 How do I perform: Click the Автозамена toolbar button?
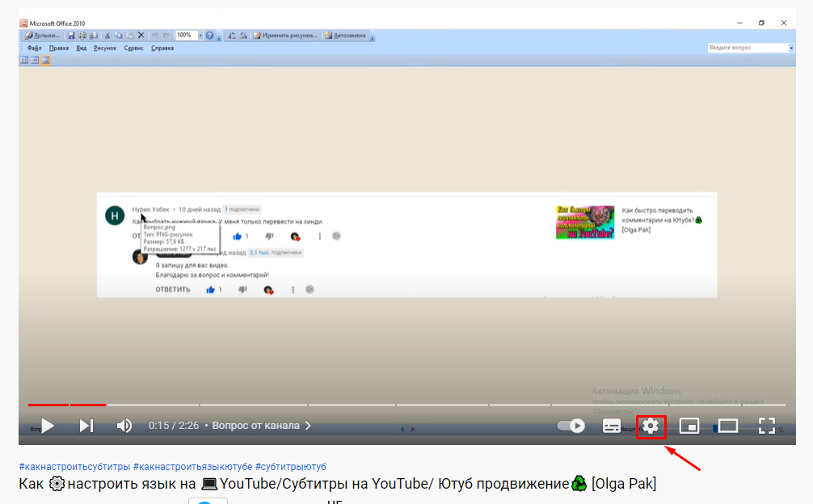(345, 36)
